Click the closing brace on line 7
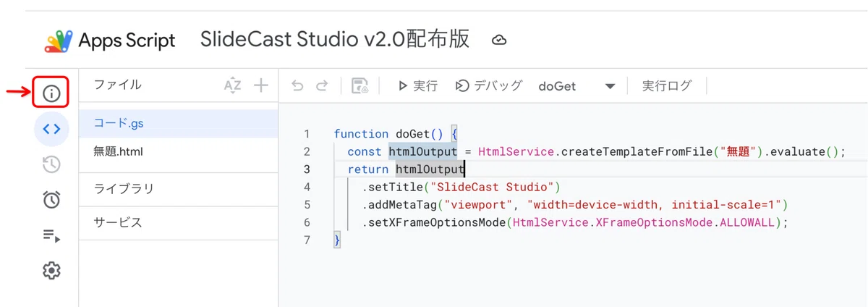Image resolution: width=868 pixels, height=307 pixels. coord(337,240)
